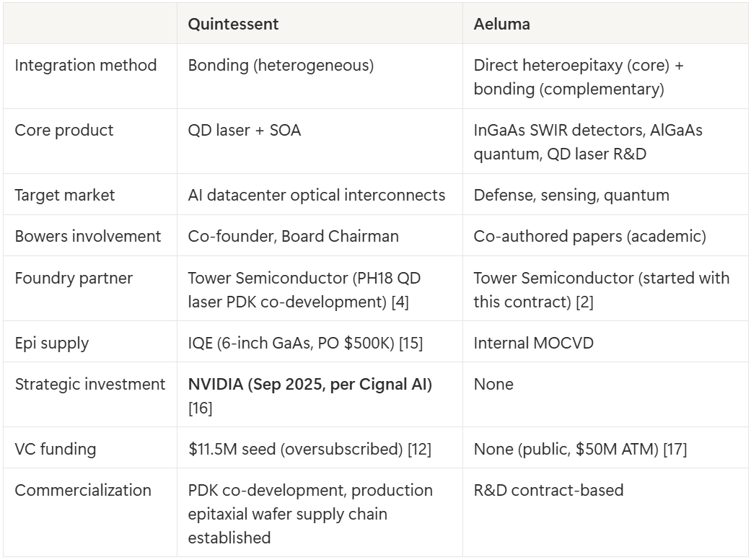The width and height of the screenshot is (751, 560).
Task: Select the VC funding row label
Action: (56, 450)
